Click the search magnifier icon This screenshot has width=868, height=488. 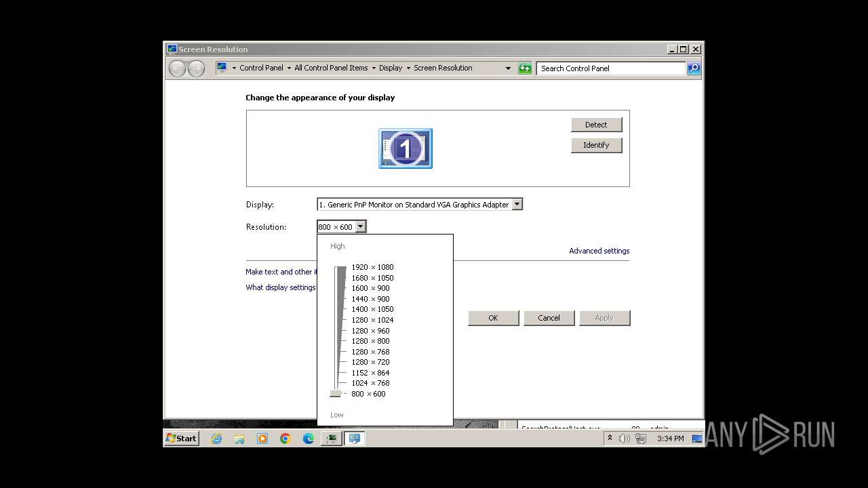pos(694,68)
